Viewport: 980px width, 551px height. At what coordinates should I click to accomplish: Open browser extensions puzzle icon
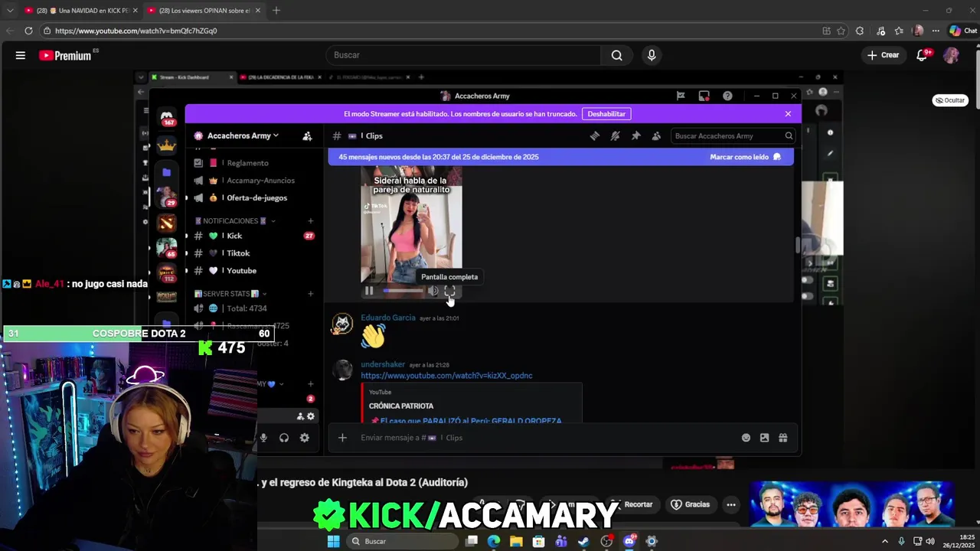[x=860, y=31]
